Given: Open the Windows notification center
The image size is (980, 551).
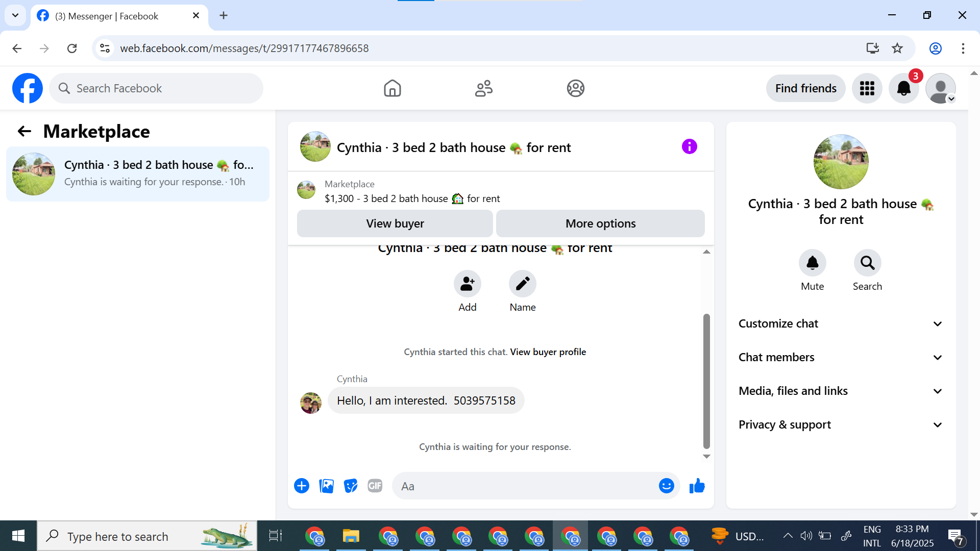Looking at the screenshot, I should [956, 537].
